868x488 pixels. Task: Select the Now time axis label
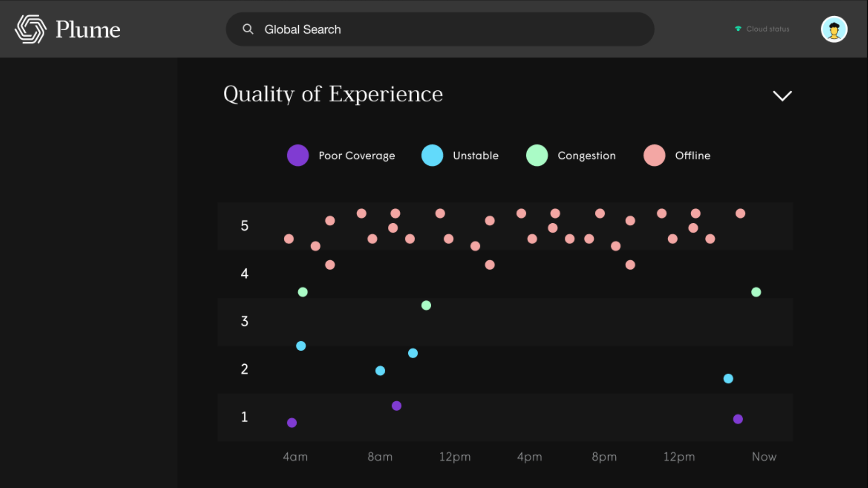[764, 457]
